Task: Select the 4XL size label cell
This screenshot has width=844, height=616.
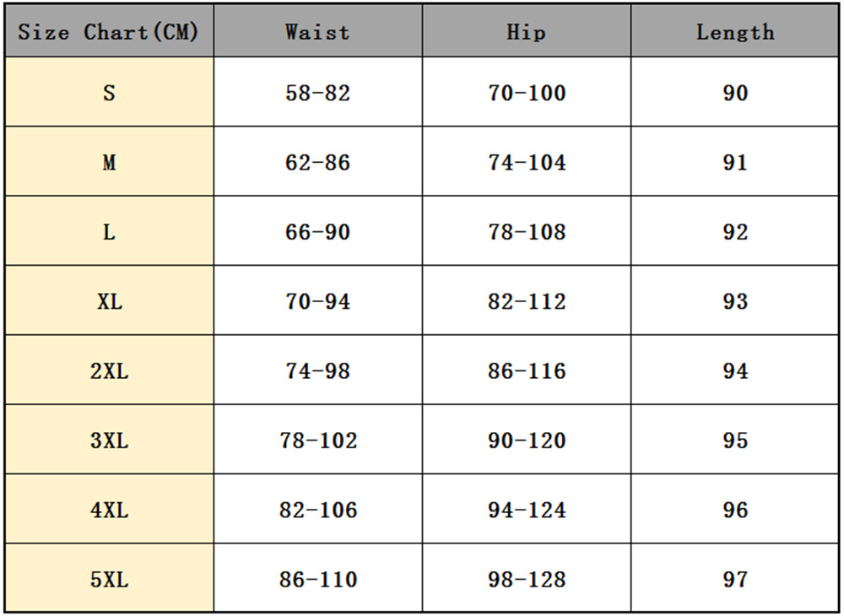Action: pyautogui.click(x=109, y=510)
